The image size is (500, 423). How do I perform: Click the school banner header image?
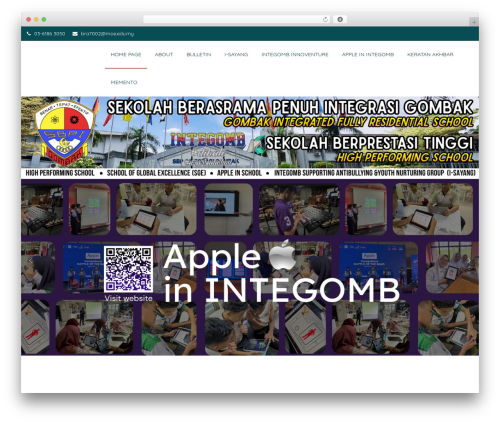250,137
